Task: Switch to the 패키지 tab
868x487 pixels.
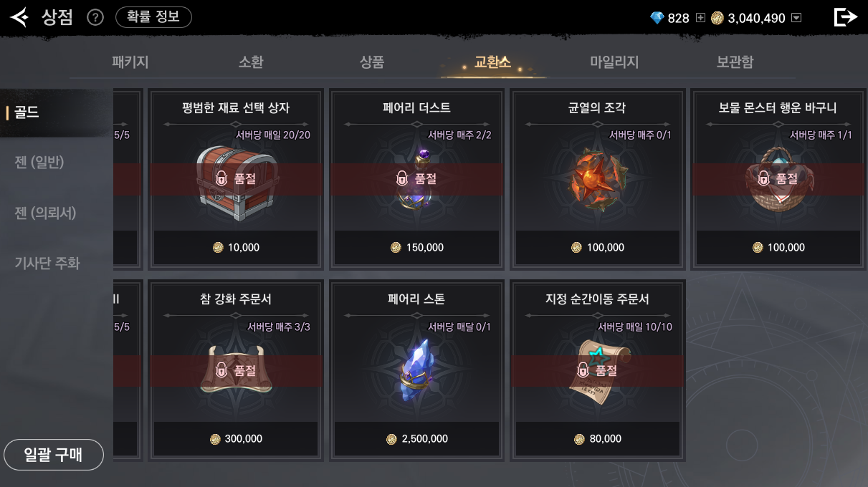Action: click(130, 62)
